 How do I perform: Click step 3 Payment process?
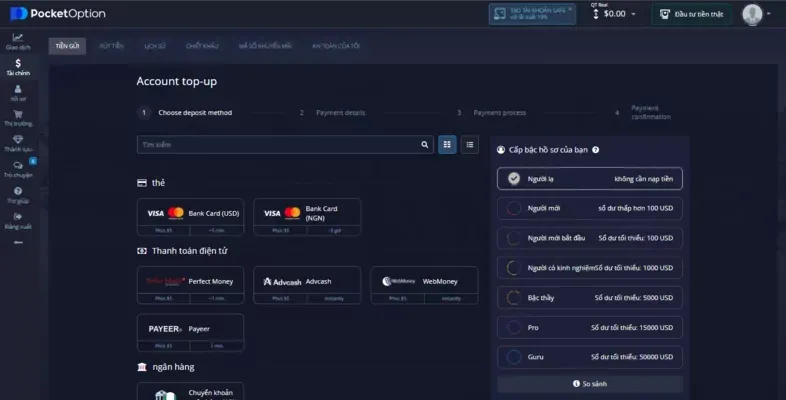[x=492, y=113]
